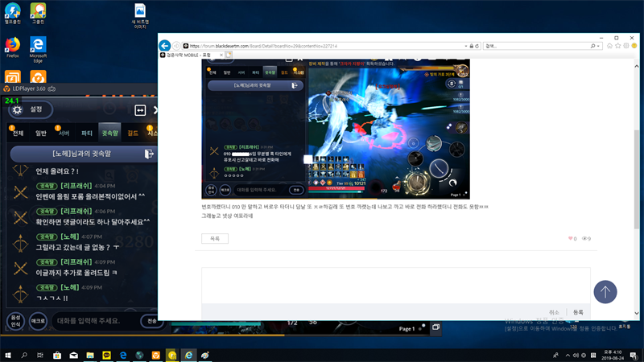Open IE tools gear menu
Screen dimensions: 644x362
click(626, 46)
